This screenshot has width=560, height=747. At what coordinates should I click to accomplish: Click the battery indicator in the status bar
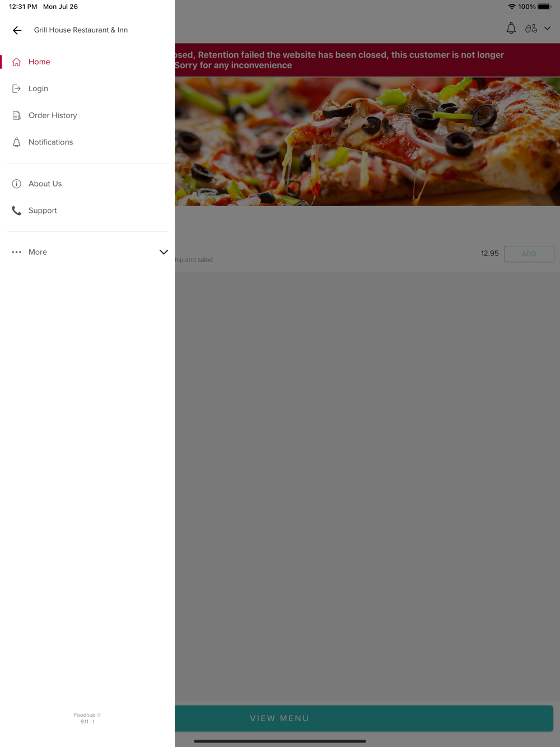pyautogui.click(x=544, y=7)
